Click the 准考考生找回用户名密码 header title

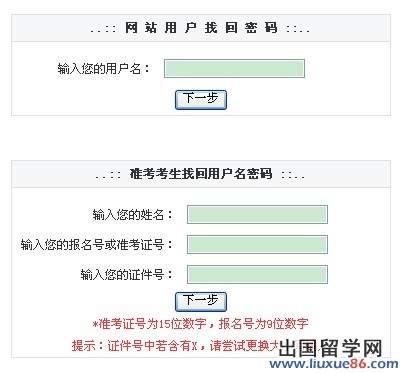[x=201, y=174]
